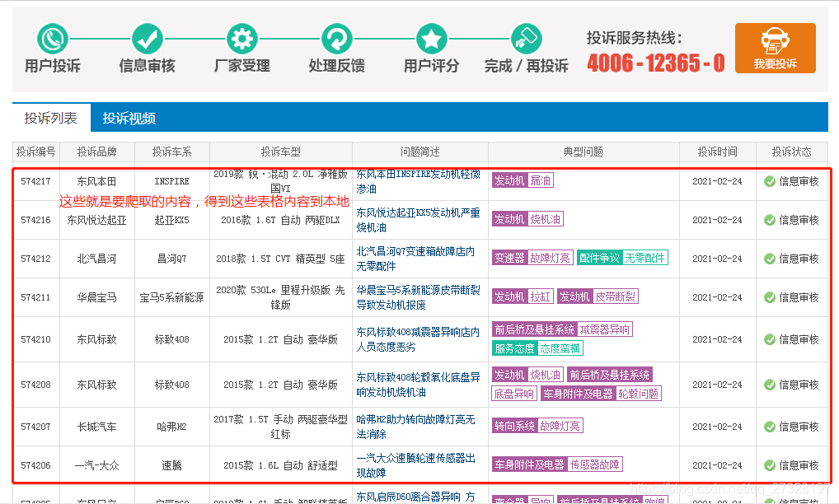Switch to the 投诉视频 tab
The height and width of the screenshot is (504, 839).
(129, 118)
